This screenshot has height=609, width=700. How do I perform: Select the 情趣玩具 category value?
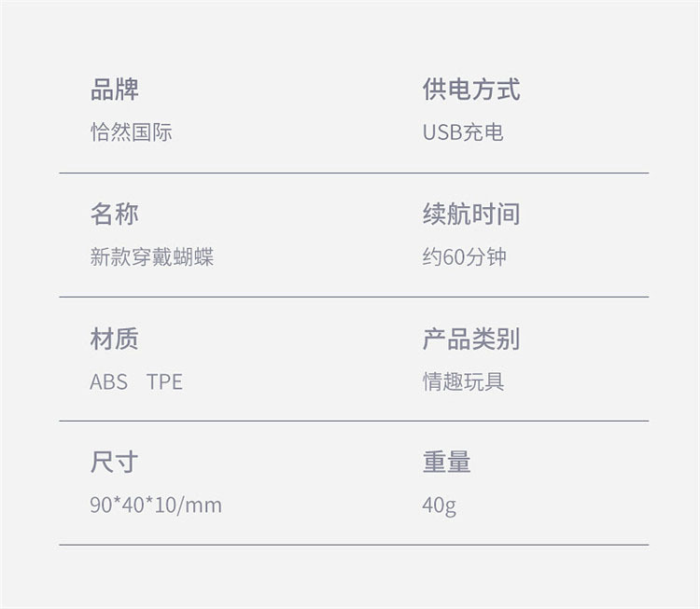point(463,381)
